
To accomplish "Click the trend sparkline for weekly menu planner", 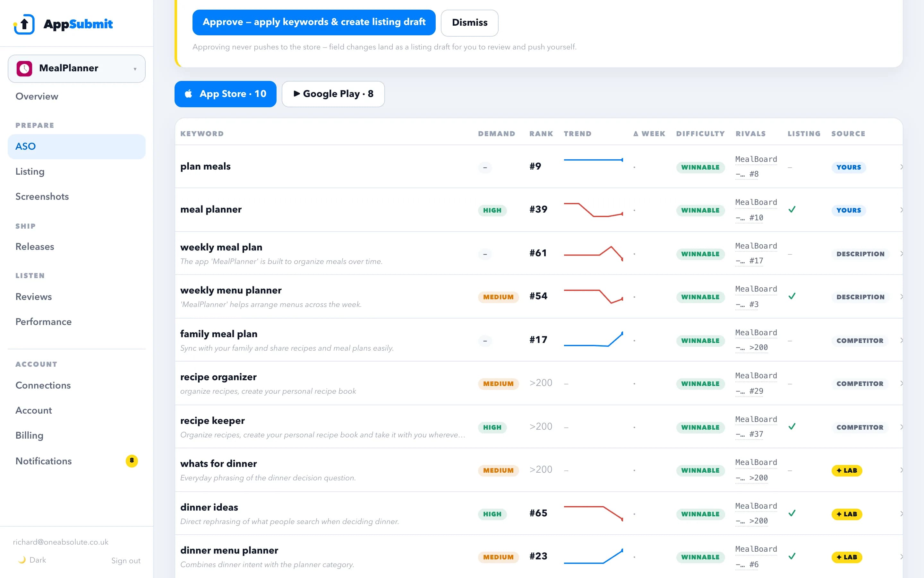I will tap(593, 296).
